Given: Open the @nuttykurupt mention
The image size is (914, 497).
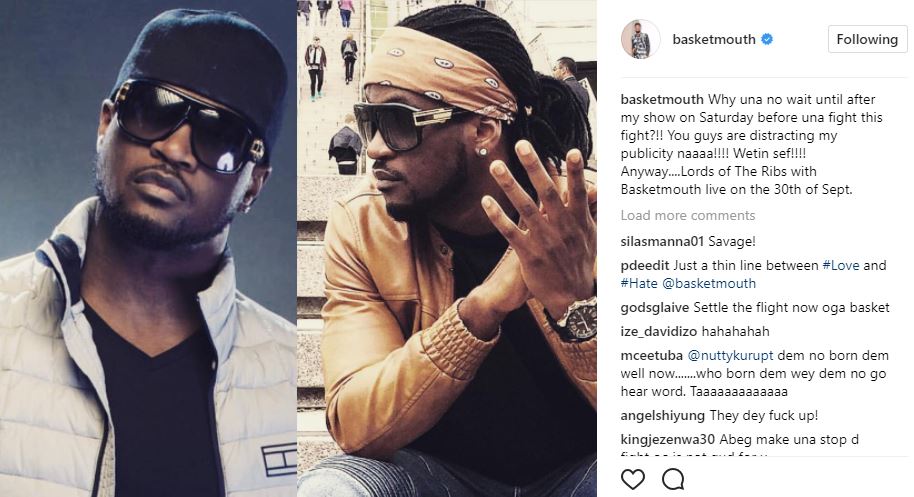Looking at the screenshot, I should click(730, 355).
